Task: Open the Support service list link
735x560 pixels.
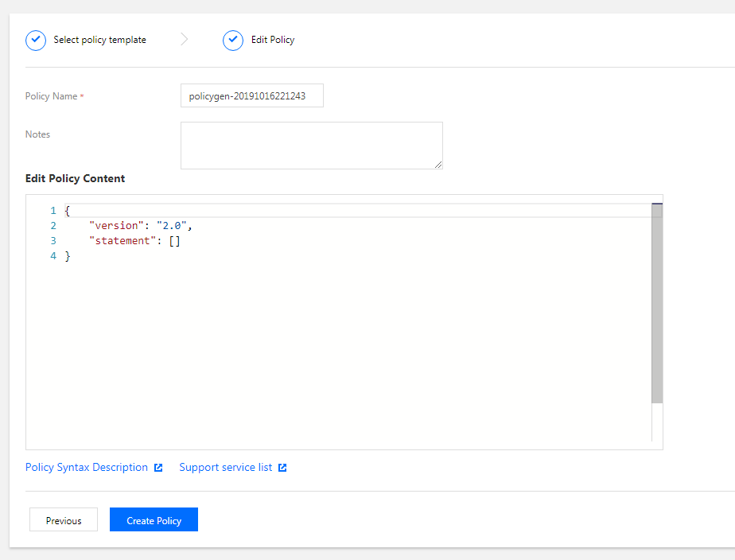Action: pyautogui.click(x=225, y=467)
